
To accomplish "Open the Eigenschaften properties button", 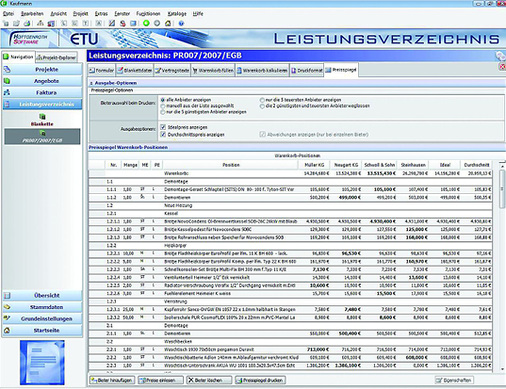I will pos(454,380).
